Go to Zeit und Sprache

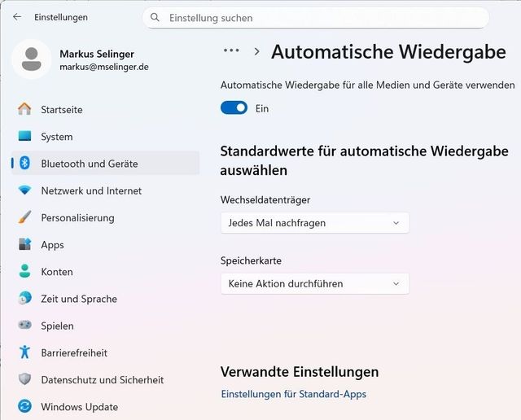point(79,299)
